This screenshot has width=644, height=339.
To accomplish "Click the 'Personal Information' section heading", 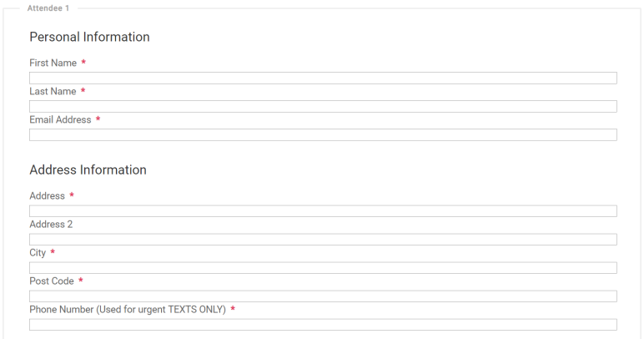I will (89, 37).
